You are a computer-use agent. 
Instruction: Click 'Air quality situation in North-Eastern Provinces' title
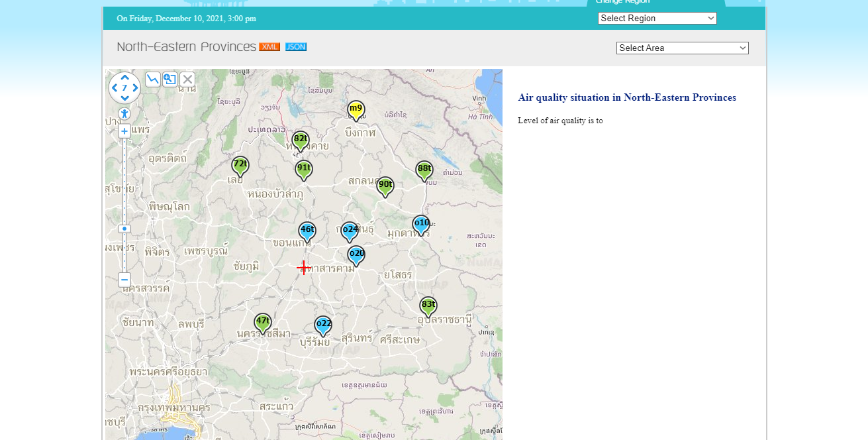coord(627,97)
